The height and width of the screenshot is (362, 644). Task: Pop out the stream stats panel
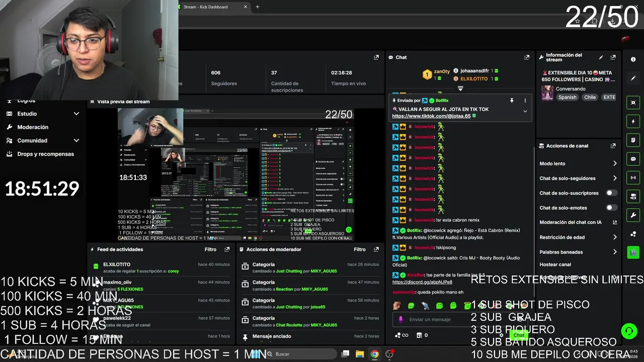(x=376, y=57)
